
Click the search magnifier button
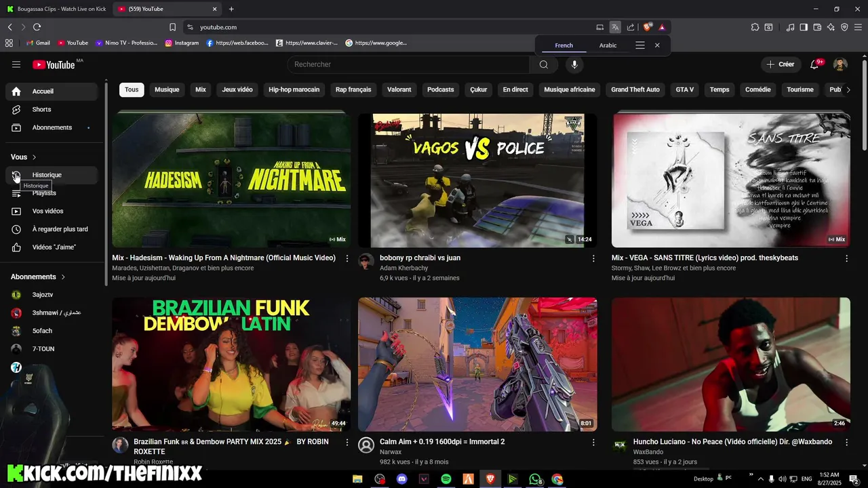point(544,64)
